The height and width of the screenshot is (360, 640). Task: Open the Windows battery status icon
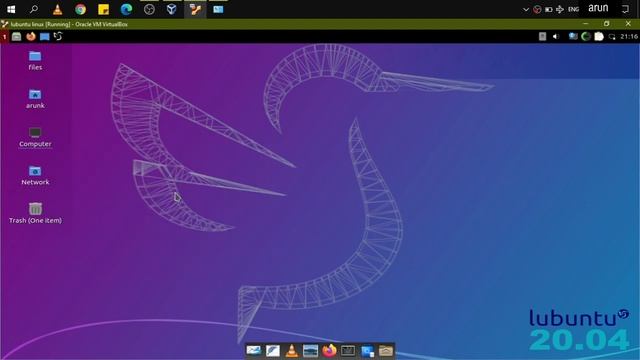[549, 9]
